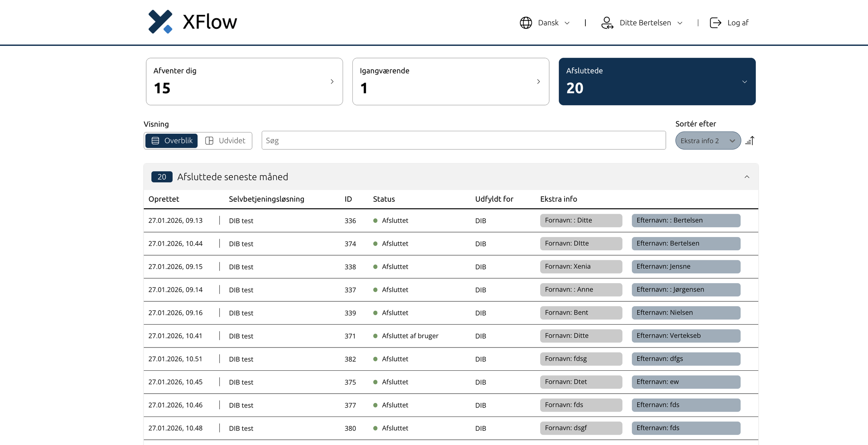The image size is (868, 445).
Task: Open the Ekstra info 2 sort dropdown
Action: (708, 141)
